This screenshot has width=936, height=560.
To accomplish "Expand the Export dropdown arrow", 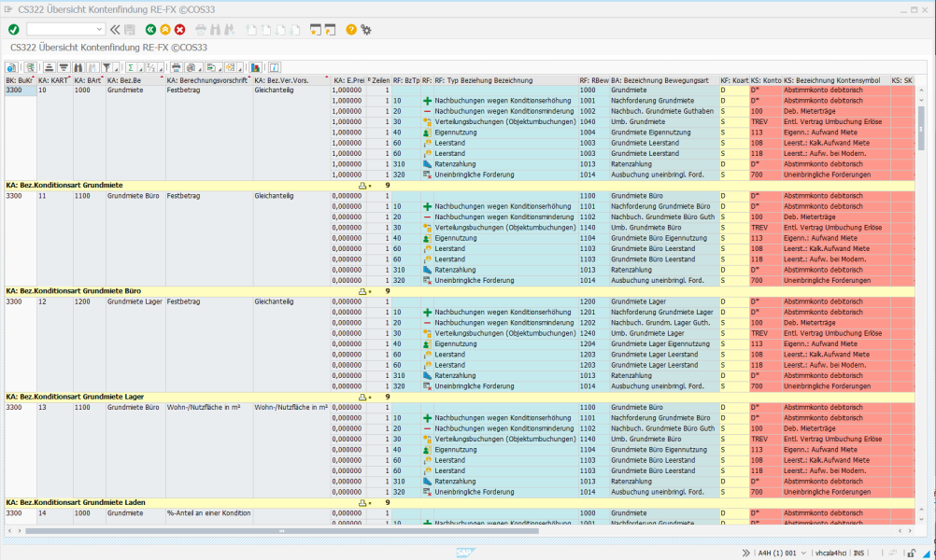I will click(x=220, y=67).
